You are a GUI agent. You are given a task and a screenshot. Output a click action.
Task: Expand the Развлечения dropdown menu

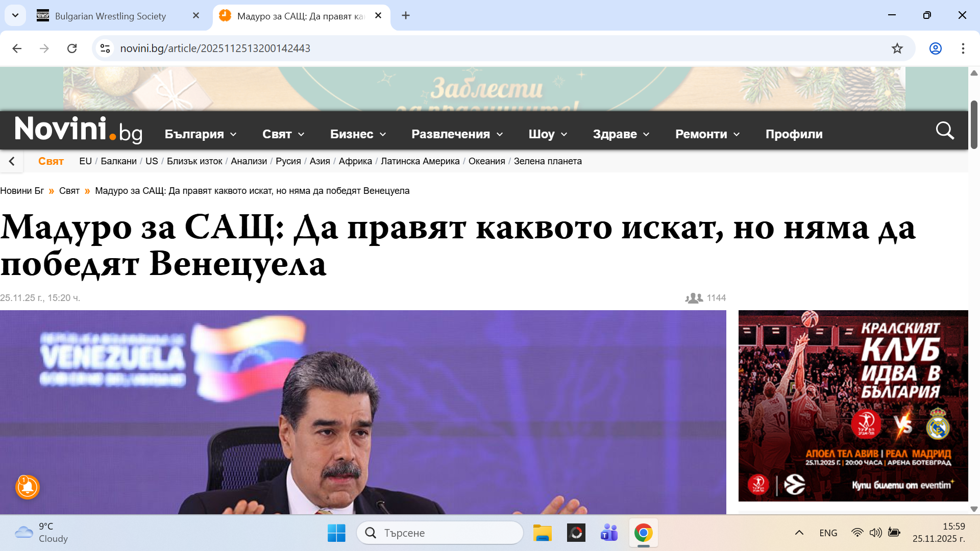[457, 134]
